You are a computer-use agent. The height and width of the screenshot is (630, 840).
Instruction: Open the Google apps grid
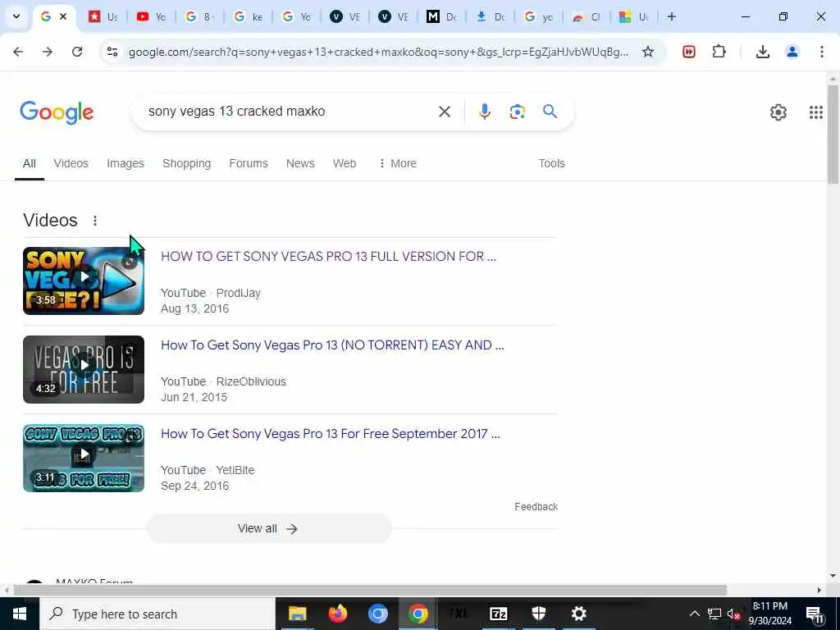point(815,112)
